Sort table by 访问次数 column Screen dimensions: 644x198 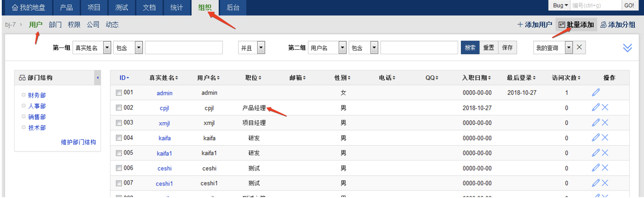point(566,78)
